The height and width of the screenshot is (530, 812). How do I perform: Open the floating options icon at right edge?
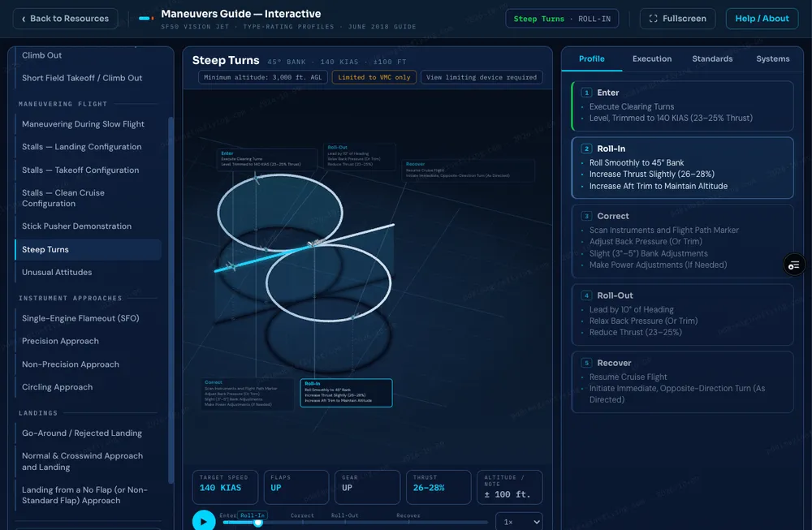pos(794,265)
